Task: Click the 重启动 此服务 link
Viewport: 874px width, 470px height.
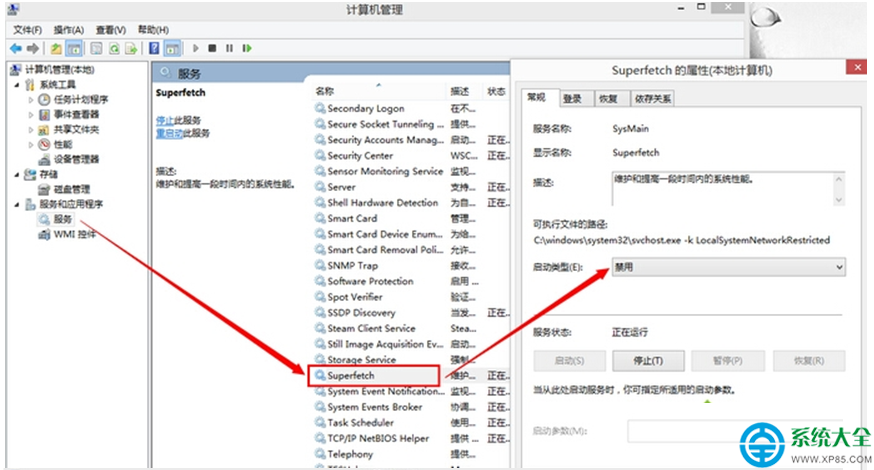Action: tap(169, 133)
